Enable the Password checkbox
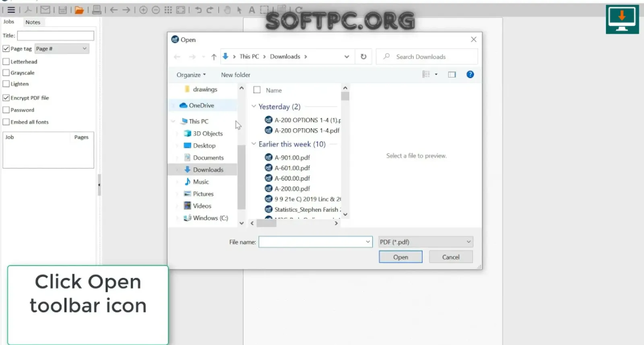 coord(6,110)
